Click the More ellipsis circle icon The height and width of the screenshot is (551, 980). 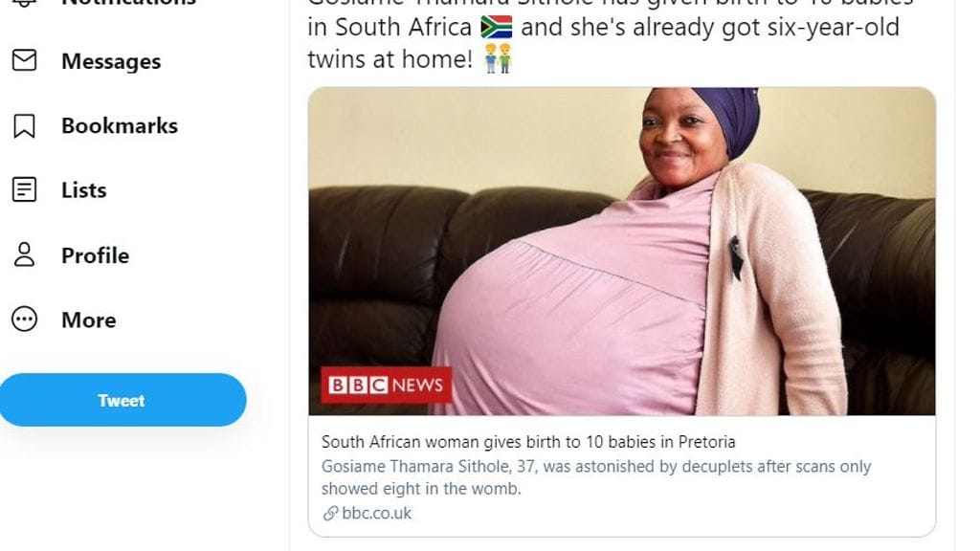coord(24,320)
